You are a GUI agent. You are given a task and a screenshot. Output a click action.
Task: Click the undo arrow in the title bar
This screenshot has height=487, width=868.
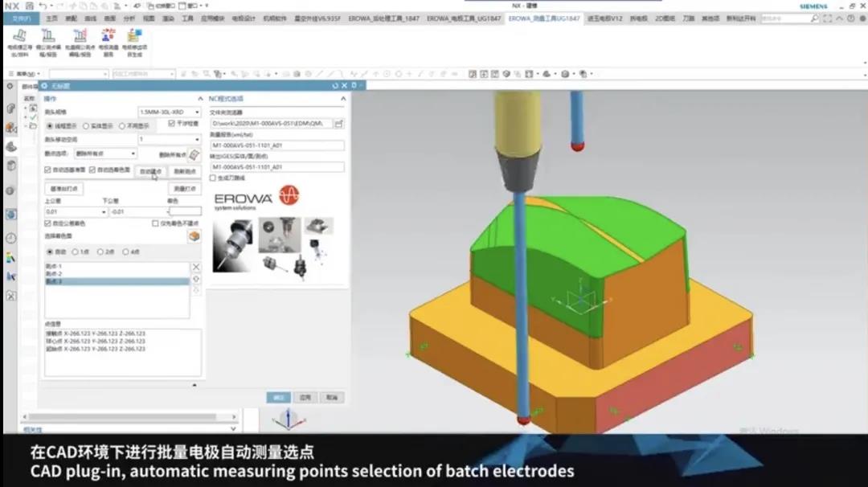42,6
